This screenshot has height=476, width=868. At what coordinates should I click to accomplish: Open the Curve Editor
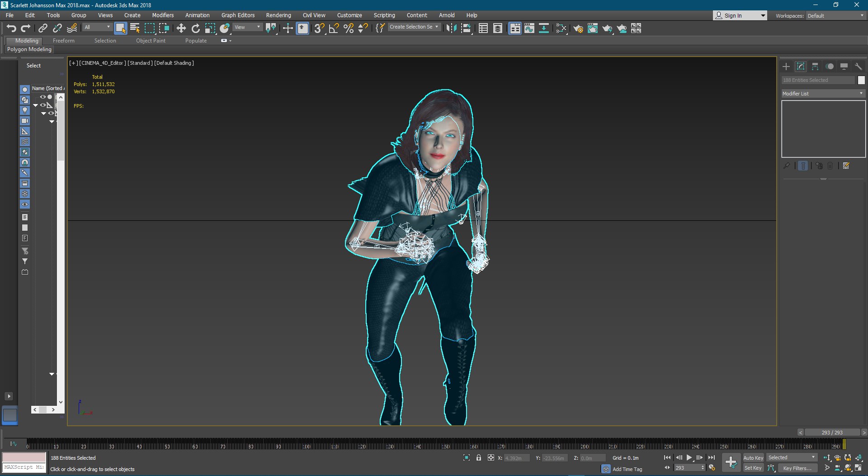coord(529,28)
